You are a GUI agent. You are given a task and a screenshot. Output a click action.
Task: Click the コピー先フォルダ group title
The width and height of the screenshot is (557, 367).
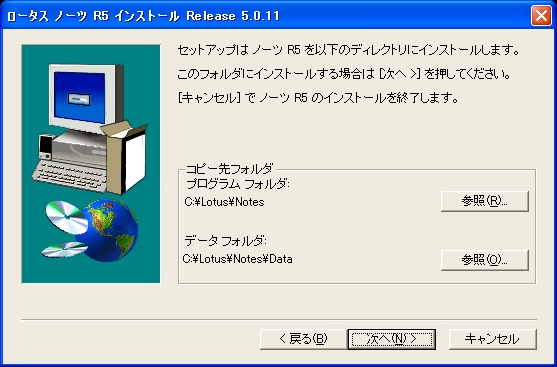(229, 169)
